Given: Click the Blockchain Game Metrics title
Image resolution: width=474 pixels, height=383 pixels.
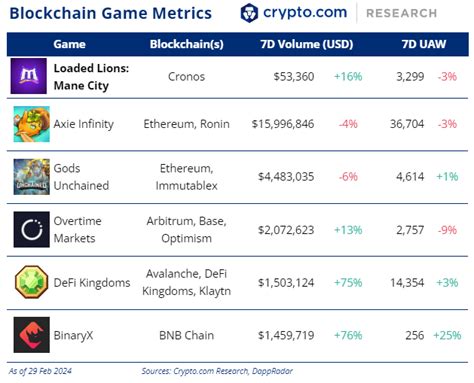Looking at the screenshot, I should (x=111, y=13).
